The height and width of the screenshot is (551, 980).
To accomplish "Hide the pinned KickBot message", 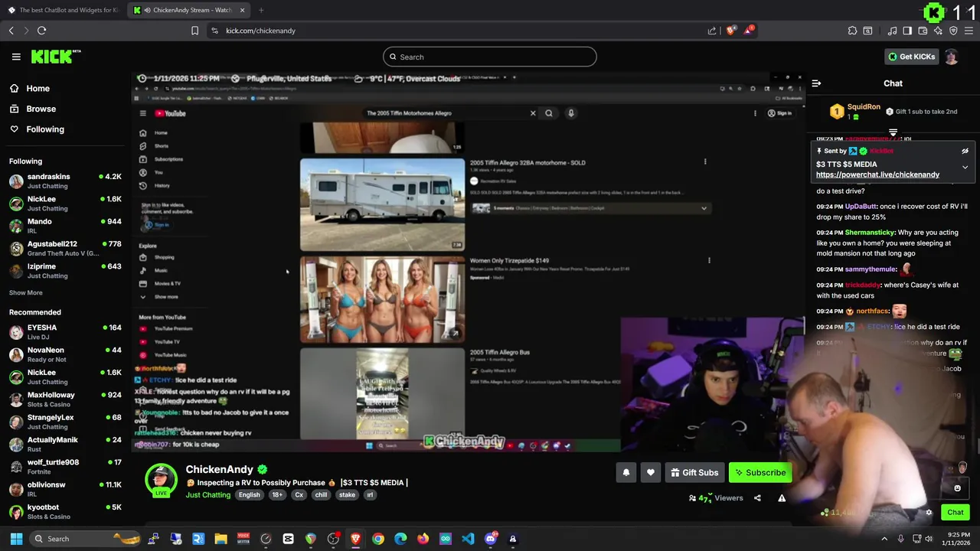I will [965, 151].
